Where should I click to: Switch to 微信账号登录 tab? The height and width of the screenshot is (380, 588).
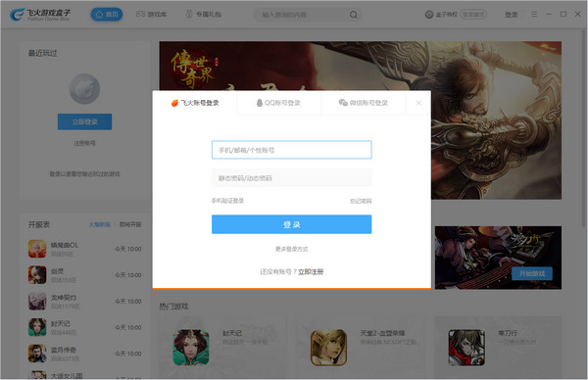(x=363, y=103)
